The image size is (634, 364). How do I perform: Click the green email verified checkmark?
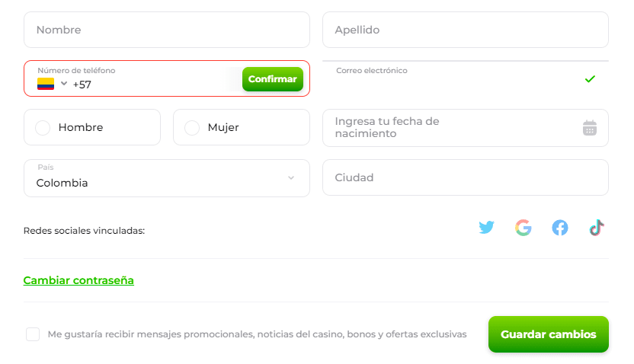click(x=590, y=79)
